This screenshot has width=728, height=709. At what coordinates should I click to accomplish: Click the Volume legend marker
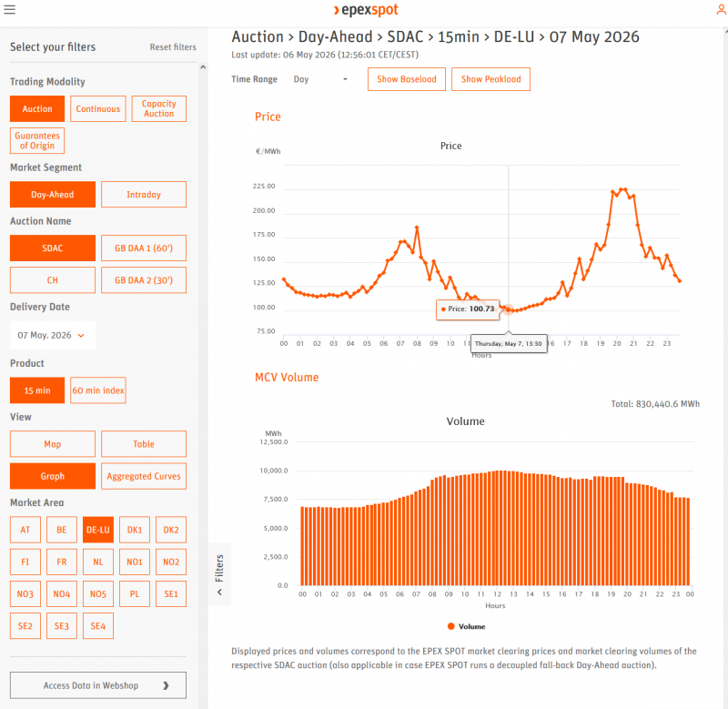(450, 626)
